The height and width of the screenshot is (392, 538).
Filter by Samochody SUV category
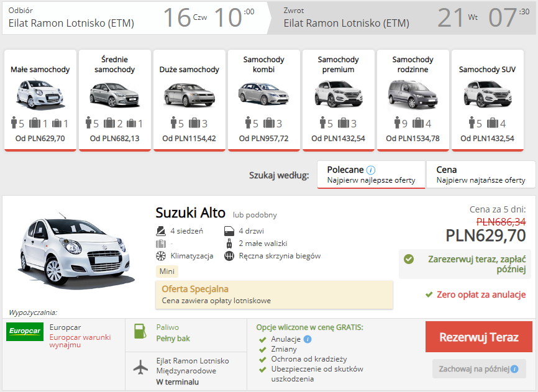[487, 100]
